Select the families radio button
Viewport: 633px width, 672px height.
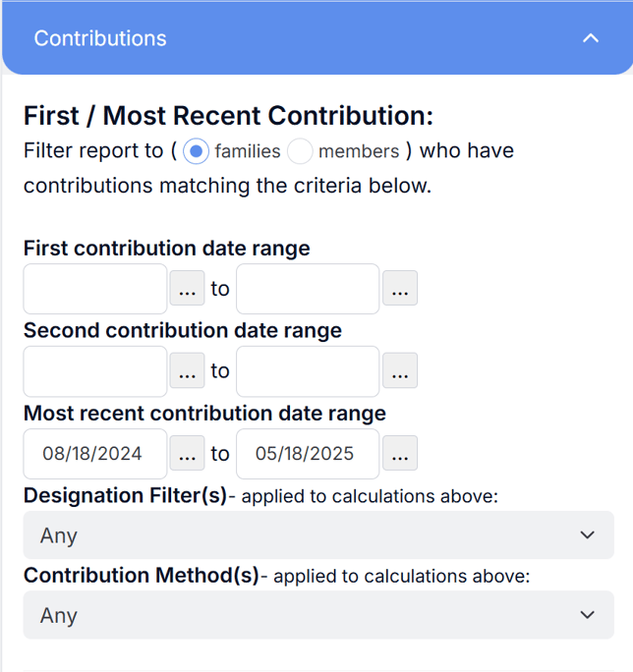(x=196, y=151)
